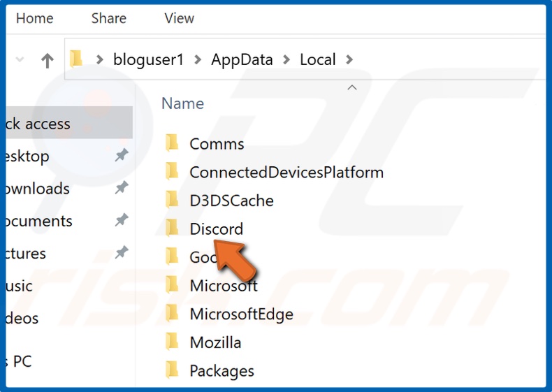552x392 pixels.
Task: Select Quick access in the navigation pane
Action: point(69,124)
